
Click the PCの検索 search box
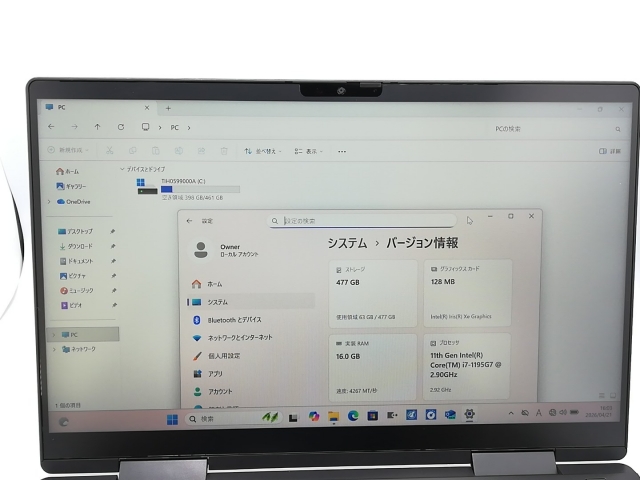557,129
